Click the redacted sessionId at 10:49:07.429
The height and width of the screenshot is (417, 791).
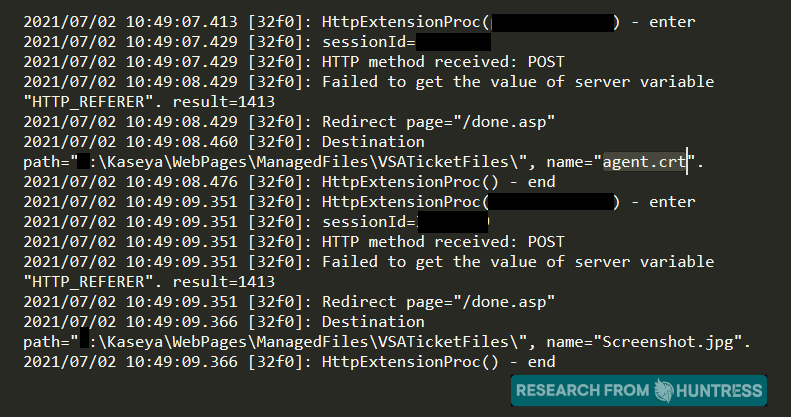pos(452,42)
